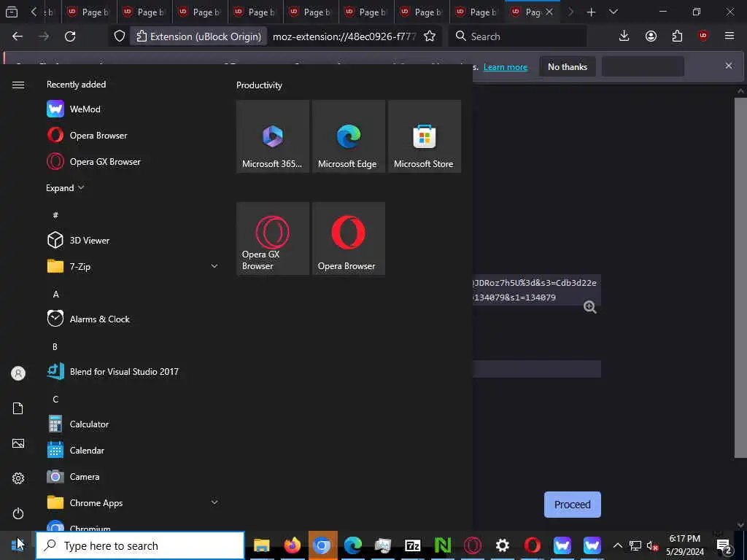Open Camera app
Viewport: 747px width, 560px height.
click(74, 476)
